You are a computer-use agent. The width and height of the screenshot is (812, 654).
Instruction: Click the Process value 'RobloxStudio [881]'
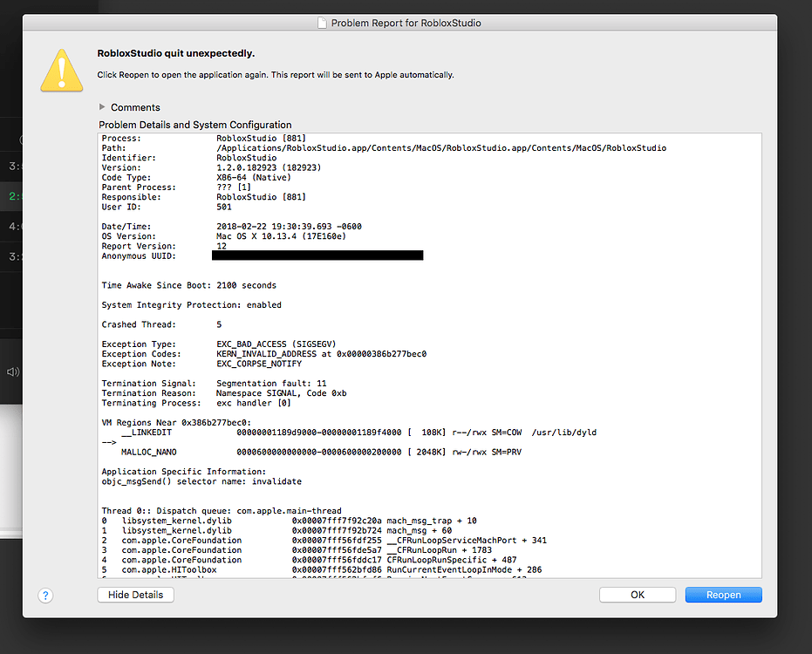[261, 139]
